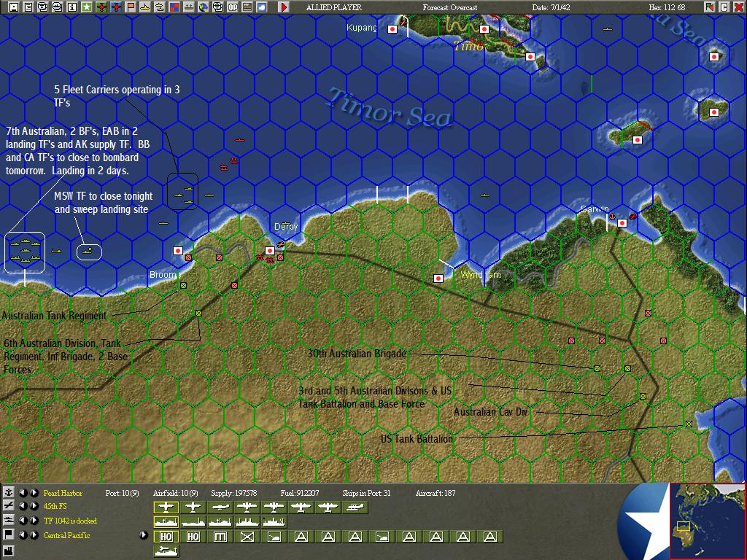747x560 pixels.
Task: Select the ship silhouette icon in the bottom-left sidebar
Action: click(7, 521)
